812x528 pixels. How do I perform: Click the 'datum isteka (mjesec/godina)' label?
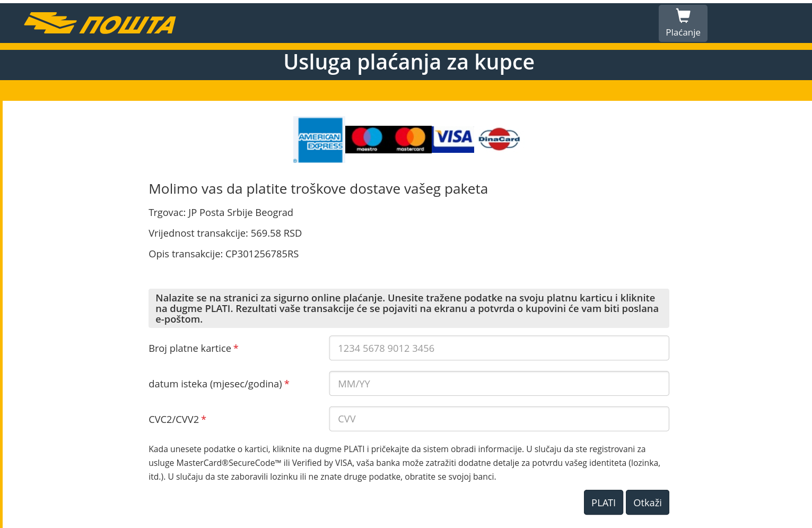pos(215,384)
